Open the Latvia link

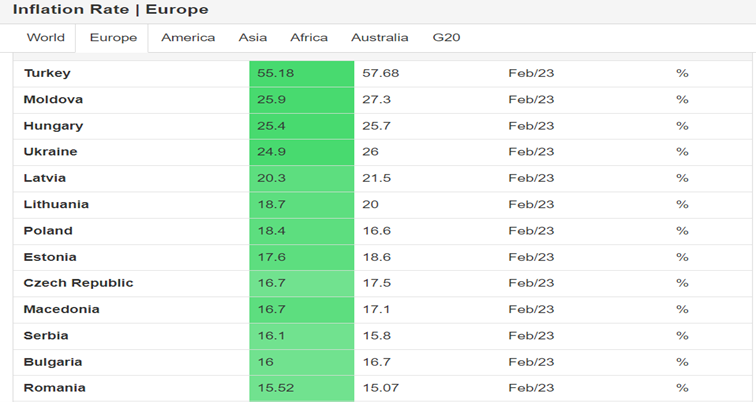(45, 178)
